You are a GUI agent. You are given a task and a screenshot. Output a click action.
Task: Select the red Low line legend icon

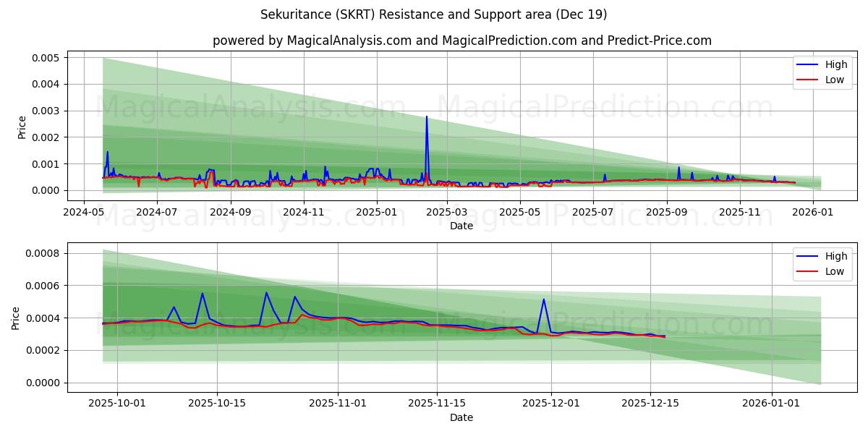pos(808,80)
